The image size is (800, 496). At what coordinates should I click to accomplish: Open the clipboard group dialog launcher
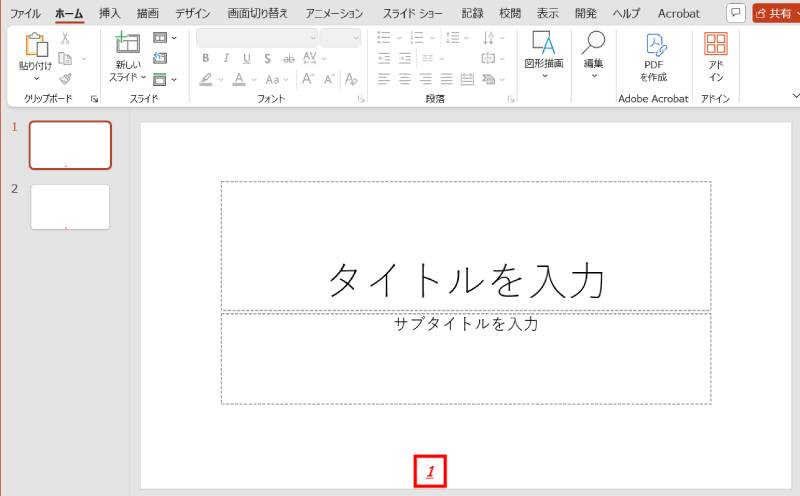pyautogui.click(x=94, y=100)
